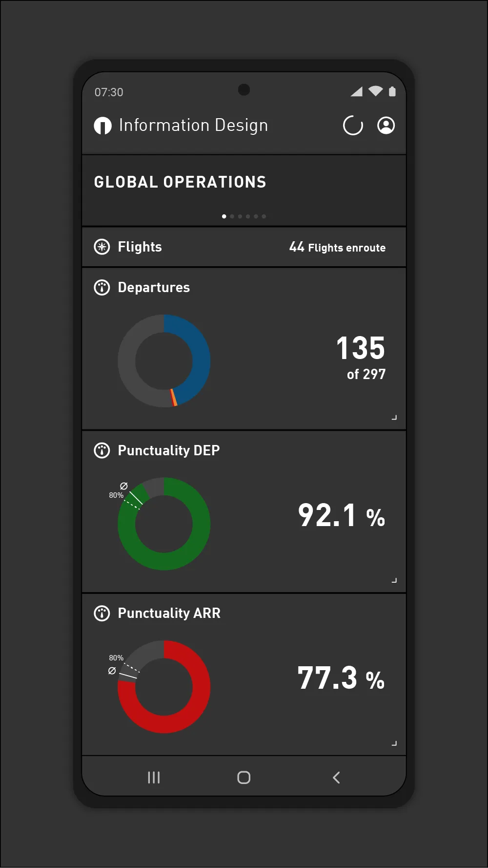Click the Punctuality DEP gauge icon
This screenshot has width=488, height=868.
(102, 450)
